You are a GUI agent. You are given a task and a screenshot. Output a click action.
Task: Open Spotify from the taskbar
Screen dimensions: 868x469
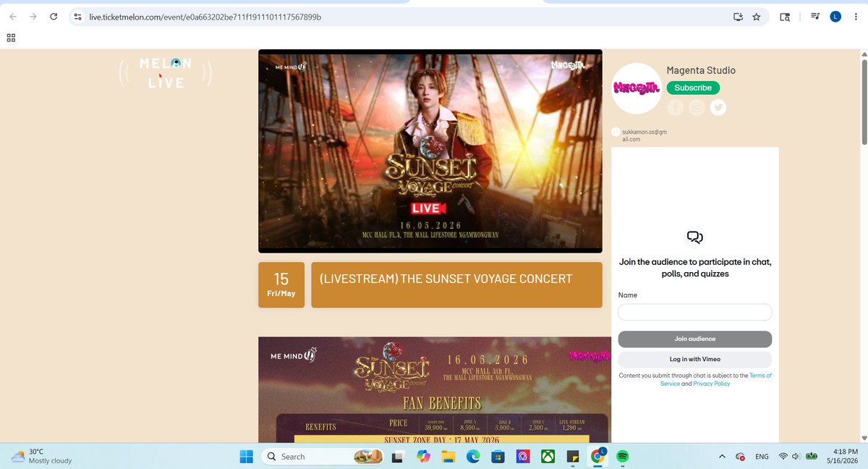pyautogui.click(x=623, y=457)
